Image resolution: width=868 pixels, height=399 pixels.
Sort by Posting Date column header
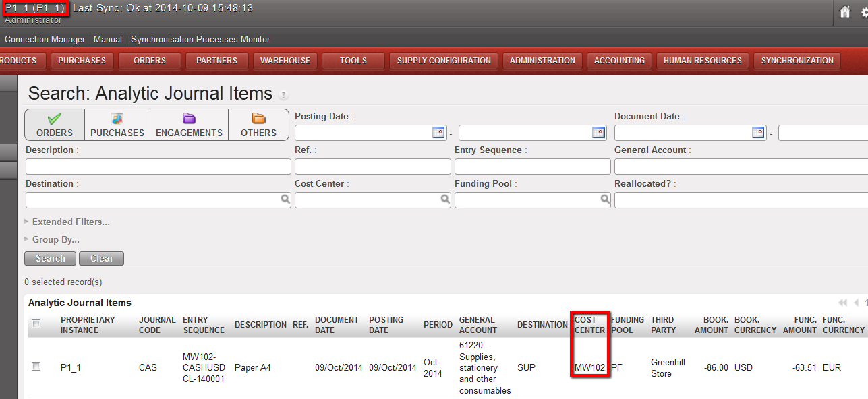coord(386,325)
